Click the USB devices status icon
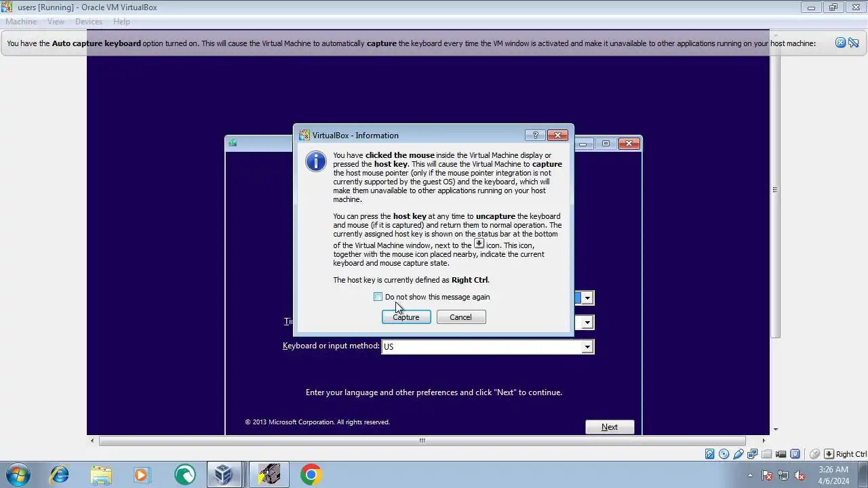Viewport: 868px width, 488px height. click(738, 454)
